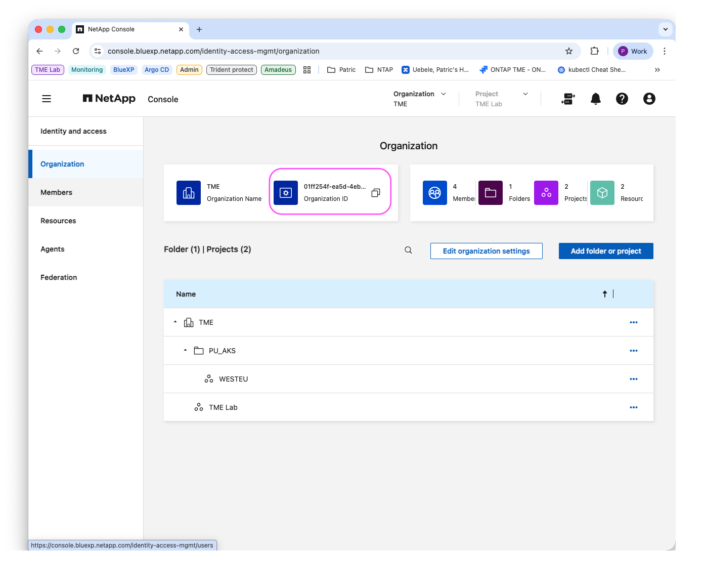Open the TME Lab bookmark
Image resolution: width=704 pixels, height=588 pixels.
point(48,70)
